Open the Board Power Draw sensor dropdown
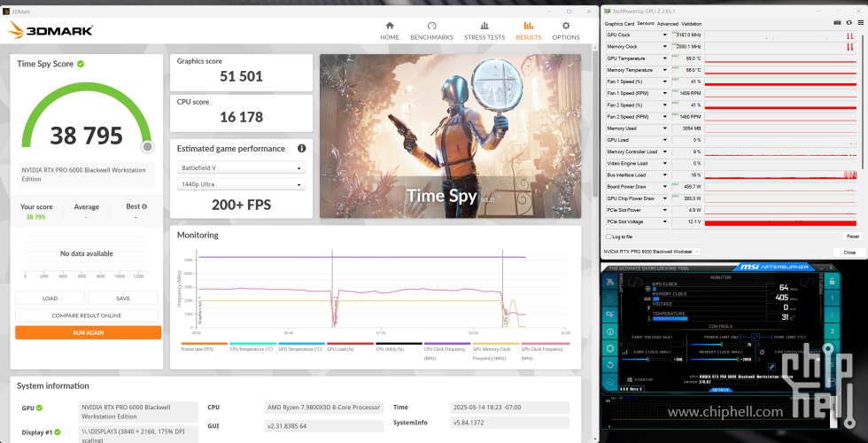The height and width of the screenshot is (443, 868). (x=665, y=187)
